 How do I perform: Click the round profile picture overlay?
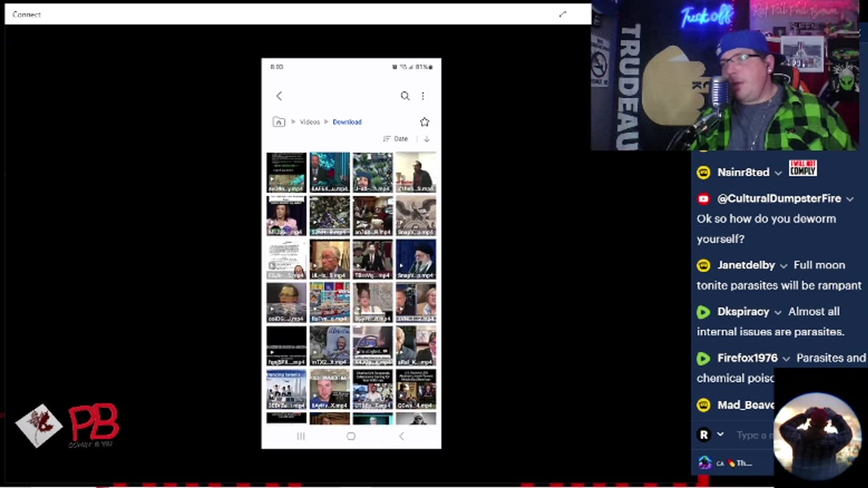[817, 436]
